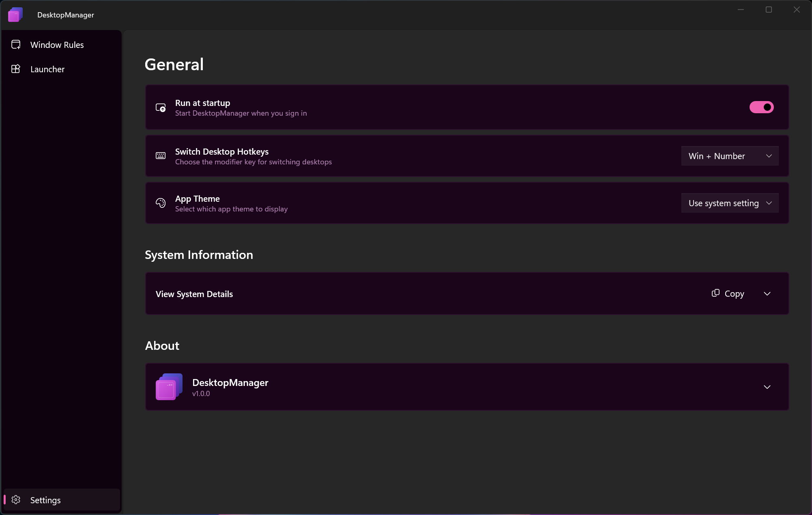Viewport: 812px width, 515px height.
Task: Click the Run at startup monitor icon
Action: point(160,107)
